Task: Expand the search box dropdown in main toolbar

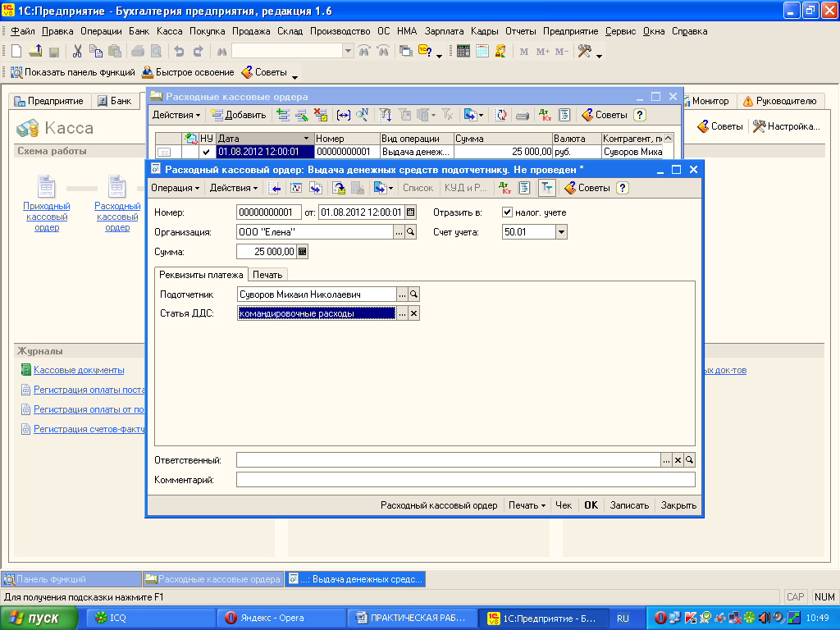Action: pyautogui.click(x=348, y=52)
